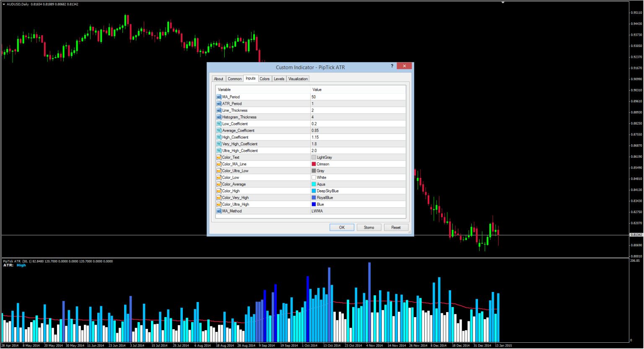644x349 pixels.
Task: Click the decimal type icon beside Low_Coefficient
Action: pos(218,124)
